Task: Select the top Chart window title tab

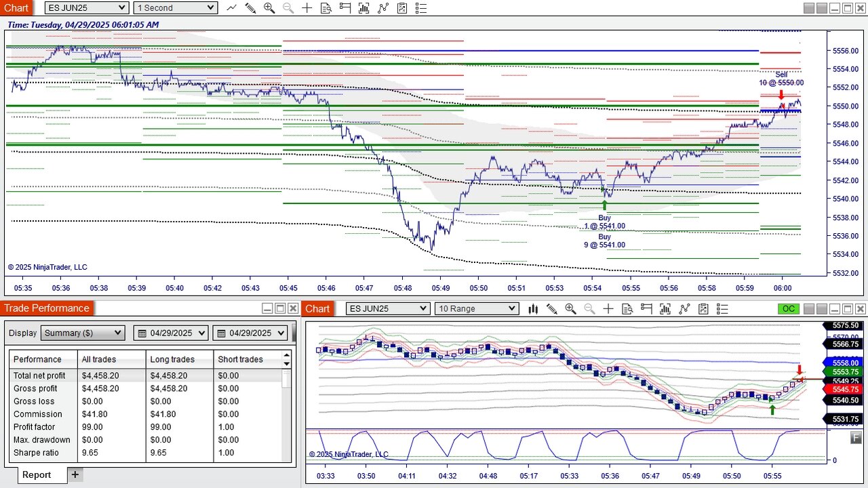Action: coord(16,7)
